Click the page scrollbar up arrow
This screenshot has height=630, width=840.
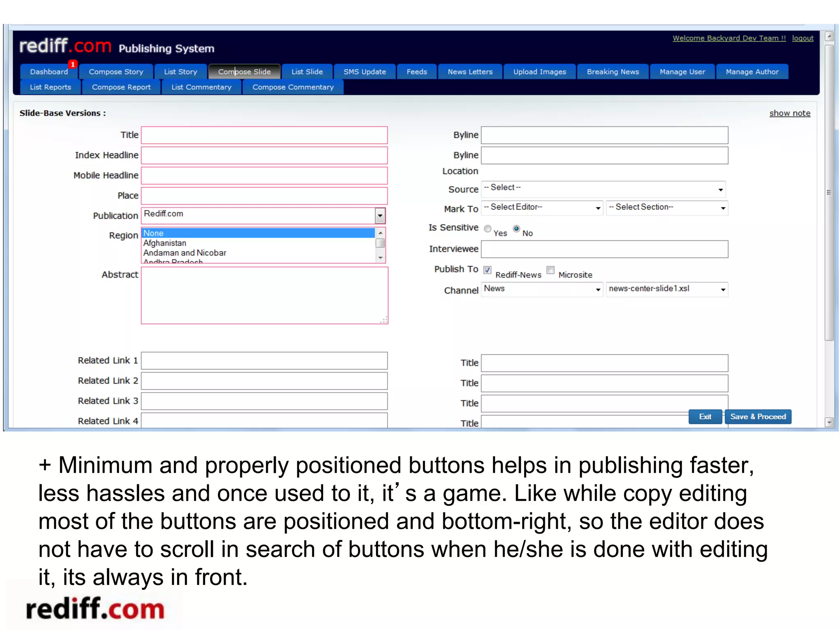829,37
